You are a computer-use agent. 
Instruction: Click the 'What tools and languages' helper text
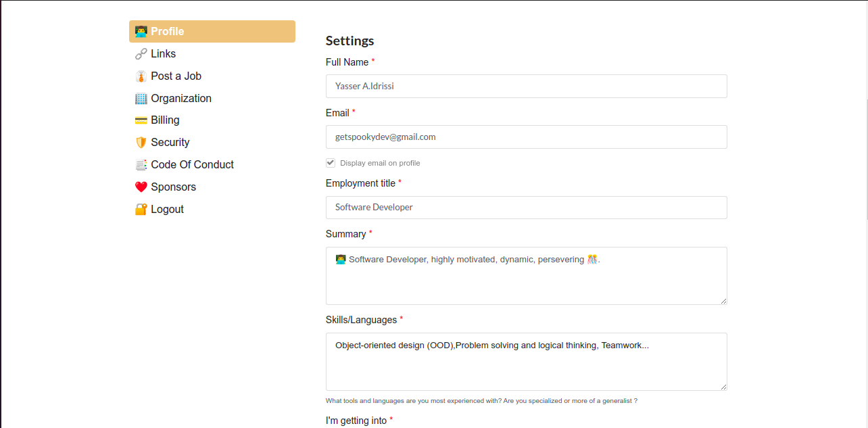pos(481,401)
